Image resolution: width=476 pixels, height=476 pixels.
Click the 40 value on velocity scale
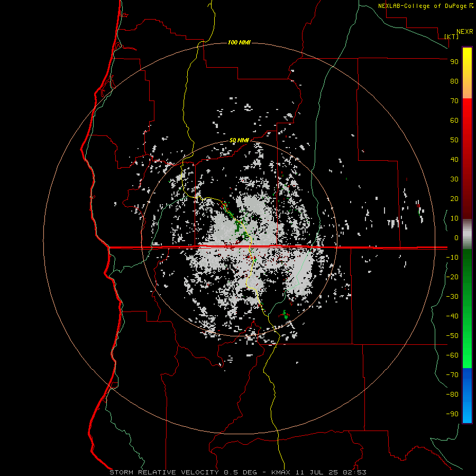[x=454, y=159]
